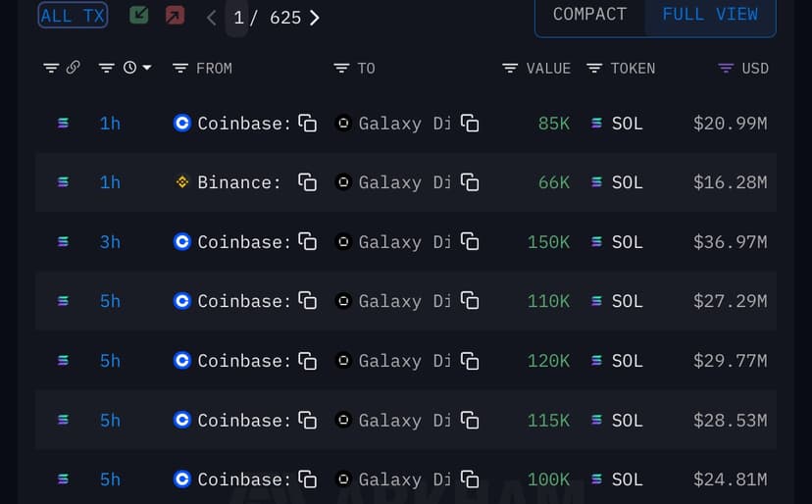Switch to COMPACT view
The image size is (812, 504).
[589, 15]
